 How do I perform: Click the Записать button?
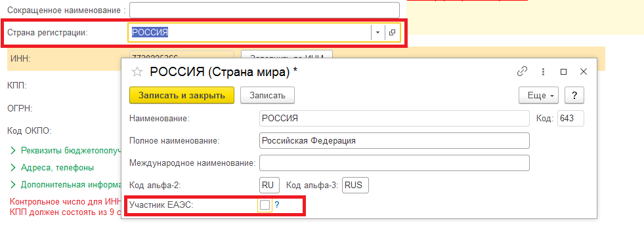tap(267, 95)
